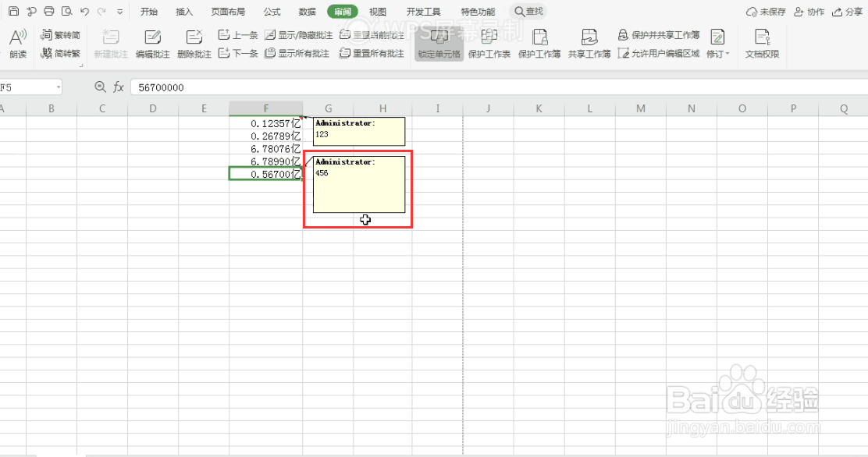Select cell with 0.12357亿
This screenshot has height=457, width=868.
tap(265, 123)
